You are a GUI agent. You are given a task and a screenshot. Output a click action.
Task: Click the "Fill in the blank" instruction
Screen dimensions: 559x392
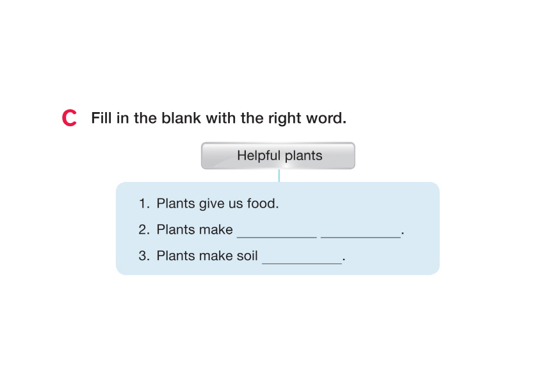[218, 118]
